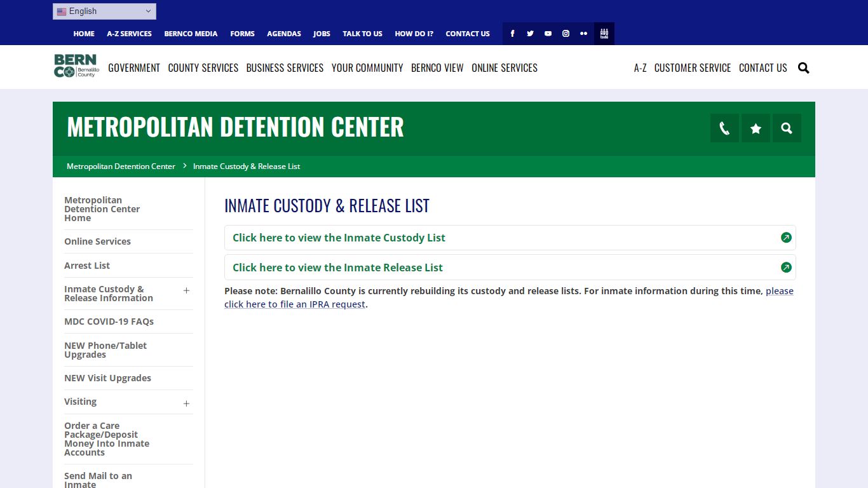868x488 pixels.
Task: Open Order a Care Package/Deposit Money link
Action: [107, 439]
